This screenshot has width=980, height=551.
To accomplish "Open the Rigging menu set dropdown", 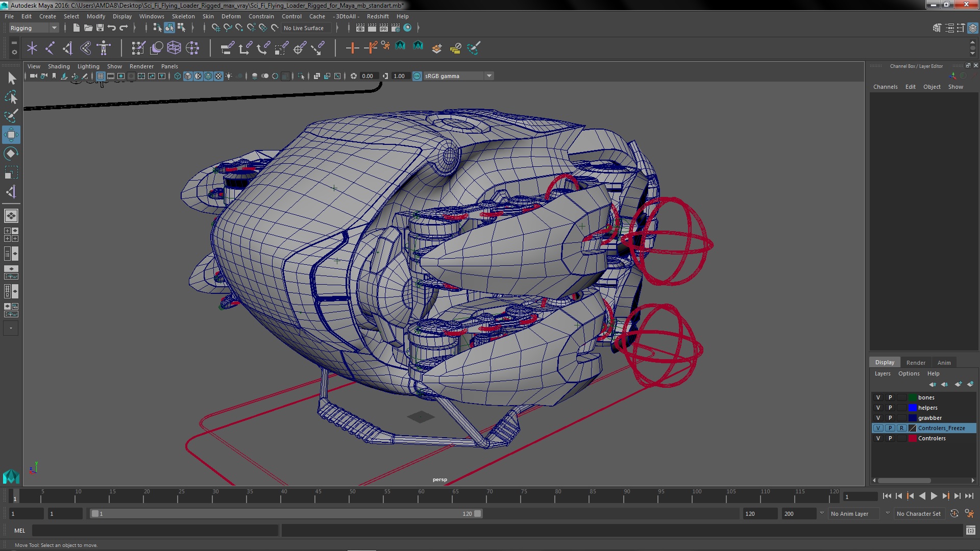I will 34,28.
